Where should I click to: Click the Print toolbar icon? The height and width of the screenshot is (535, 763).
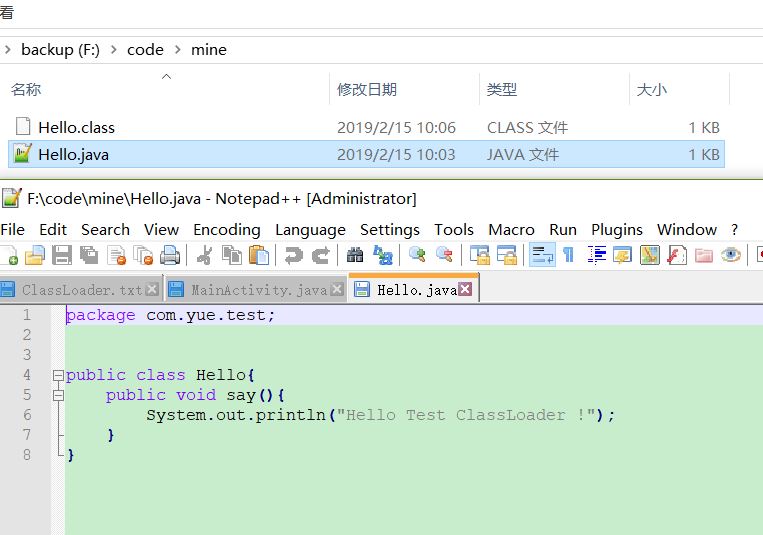tap(170, 256)
